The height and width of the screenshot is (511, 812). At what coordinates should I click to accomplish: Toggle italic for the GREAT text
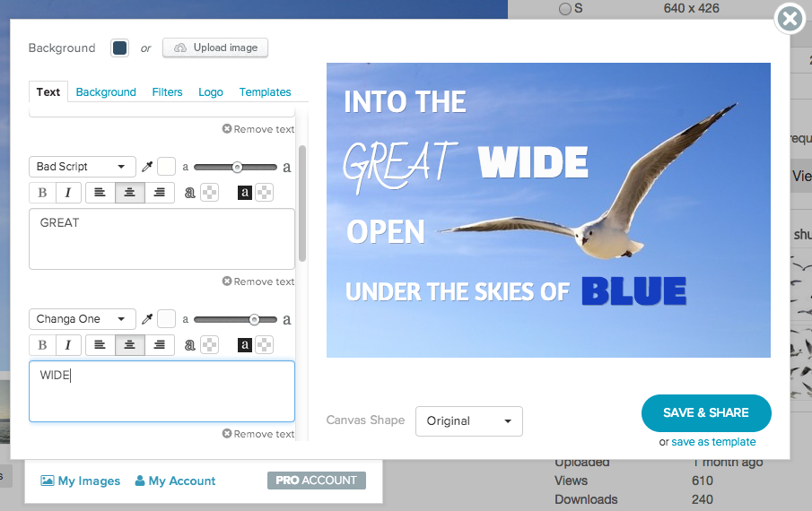click(x=68, y=193)
